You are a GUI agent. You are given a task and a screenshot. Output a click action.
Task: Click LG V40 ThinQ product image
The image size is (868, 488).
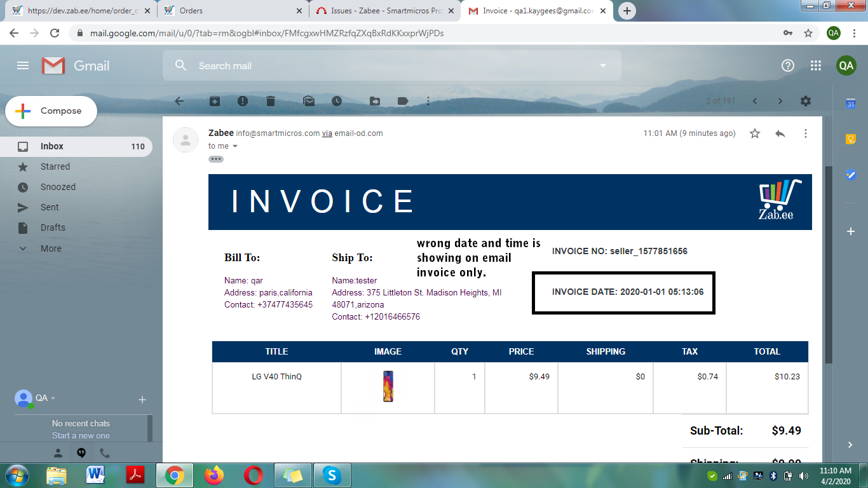coord(388,386)
